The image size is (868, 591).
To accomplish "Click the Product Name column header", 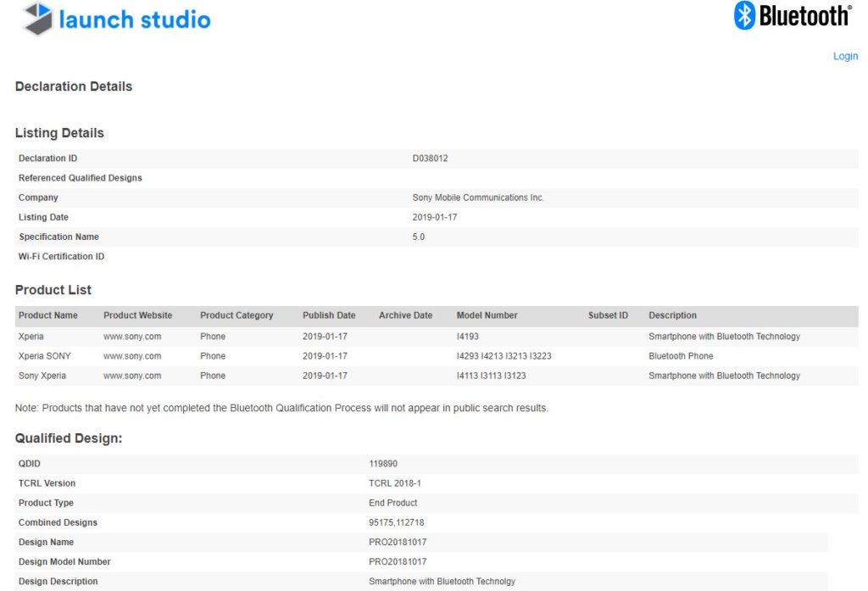I will (48, 315).
